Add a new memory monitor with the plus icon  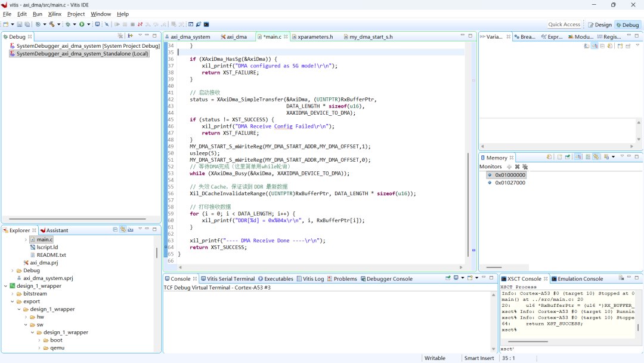509,167
